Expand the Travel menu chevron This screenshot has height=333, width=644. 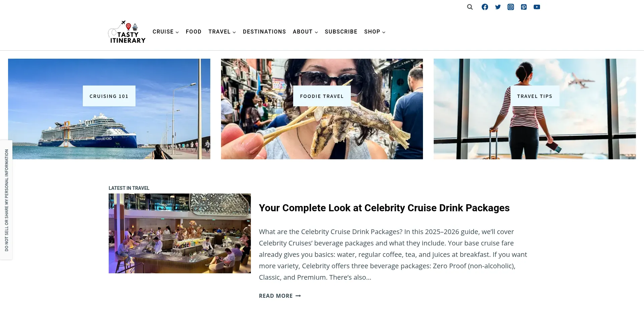coord(234,32)
